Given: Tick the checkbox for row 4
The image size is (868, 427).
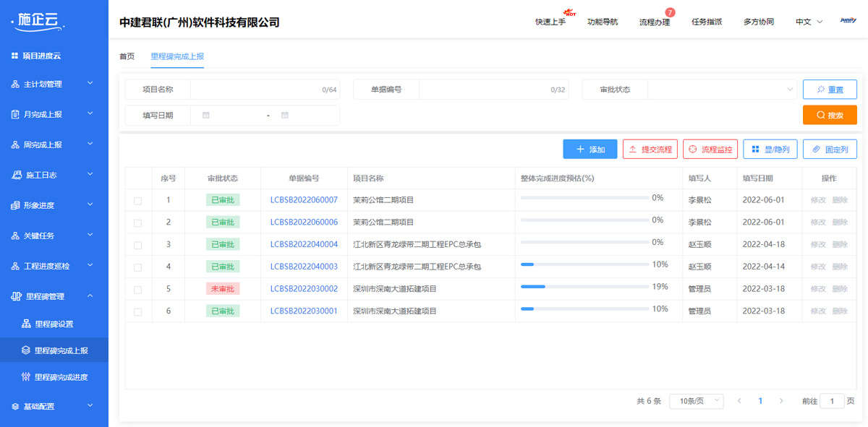Looking at the screenshot, I should click(137, 267).
